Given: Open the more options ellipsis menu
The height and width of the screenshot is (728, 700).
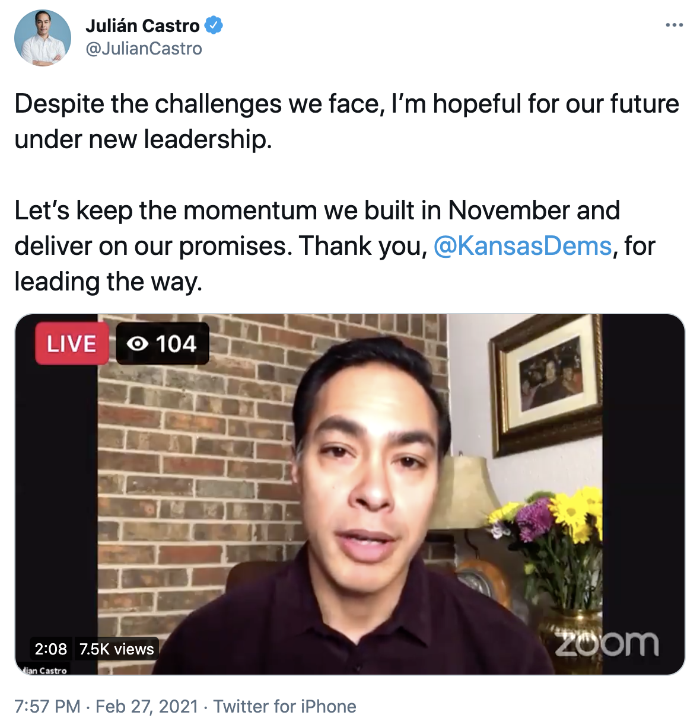Looking at the screenshot, I should [x=674, y=25].
